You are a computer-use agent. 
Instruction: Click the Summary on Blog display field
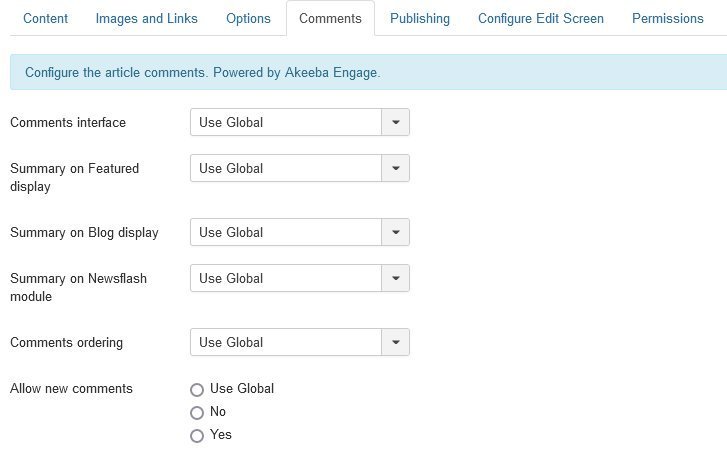pos(286,232)
